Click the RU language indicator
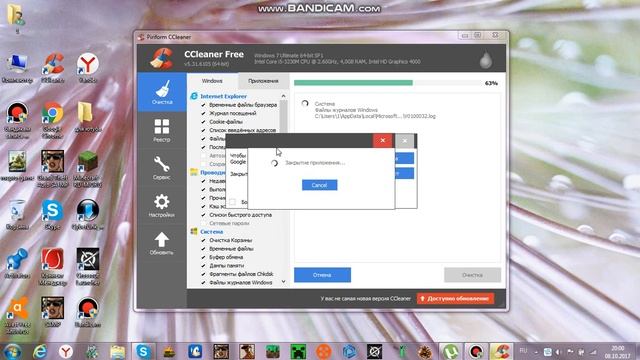The image size is (640, 360). click(x=523, y=351)
